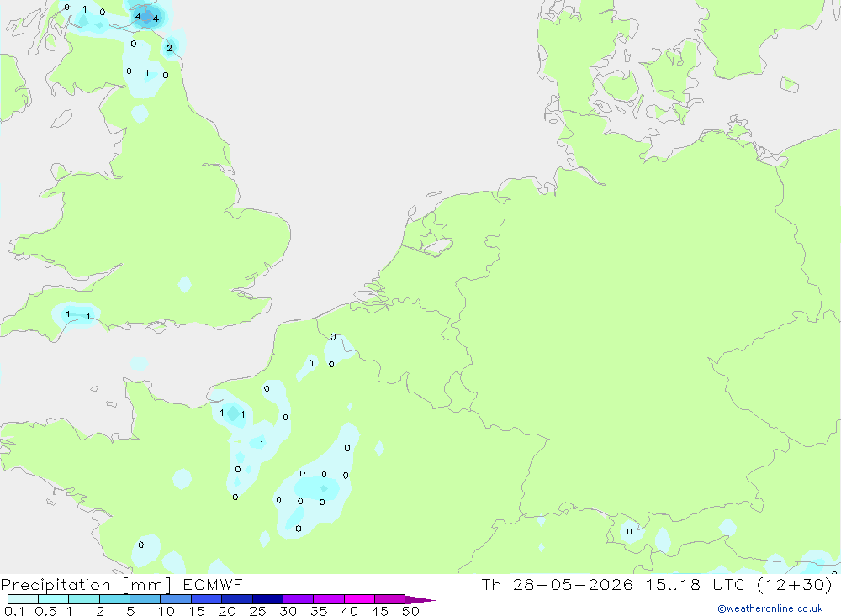
Task: Click the "30" legend scale label
Action: [288, 611]
